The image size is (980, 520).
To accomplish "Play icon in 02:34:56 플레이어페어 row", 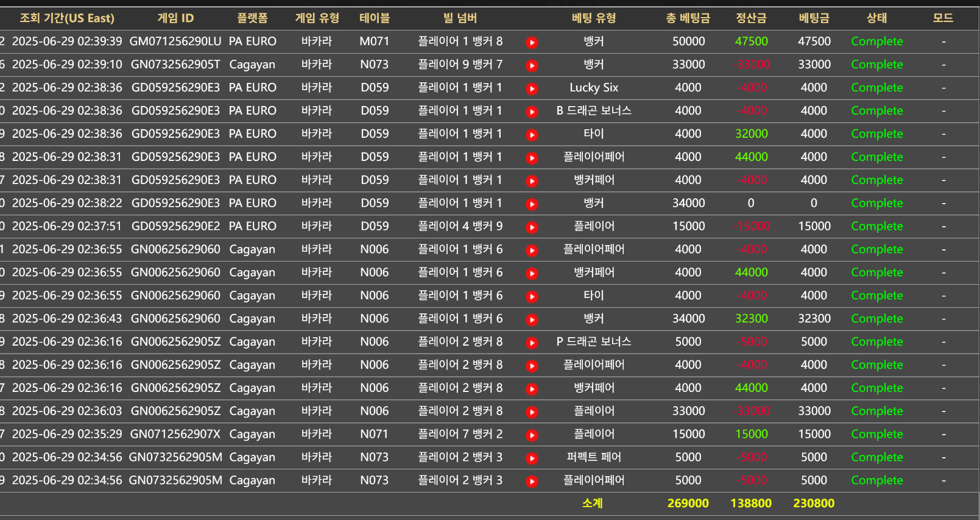I will point(532,481).
